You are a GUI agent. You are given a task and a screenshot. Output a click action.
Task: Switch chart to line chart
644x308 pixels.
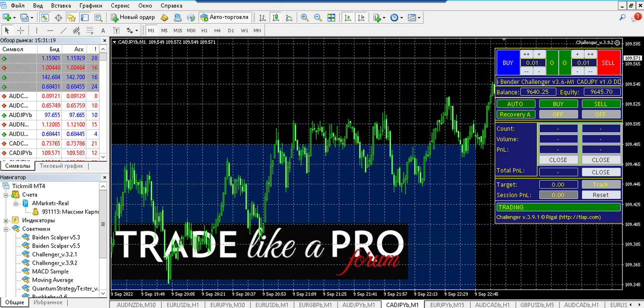(x=289, y=17)
